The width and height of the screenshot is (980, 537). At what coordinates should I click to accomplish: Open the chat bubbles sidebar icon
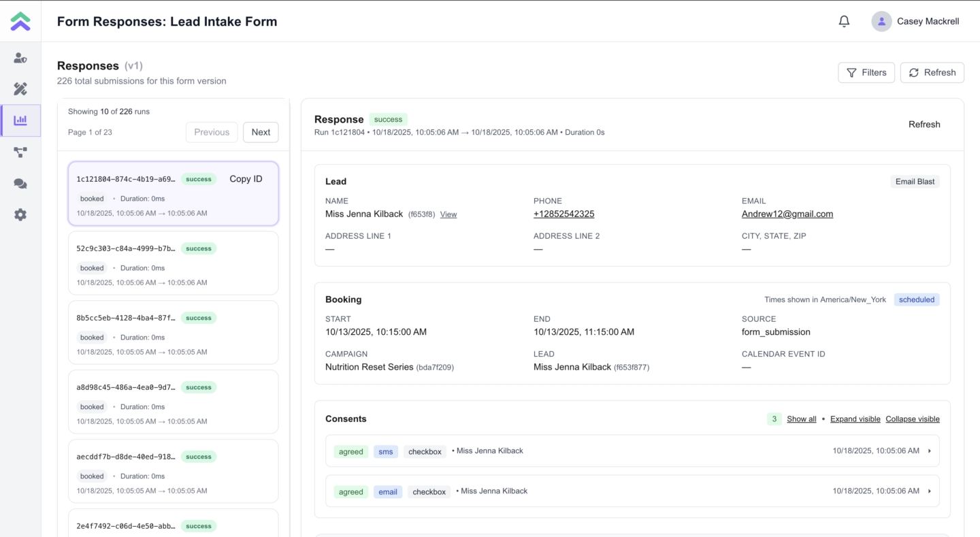20,184
